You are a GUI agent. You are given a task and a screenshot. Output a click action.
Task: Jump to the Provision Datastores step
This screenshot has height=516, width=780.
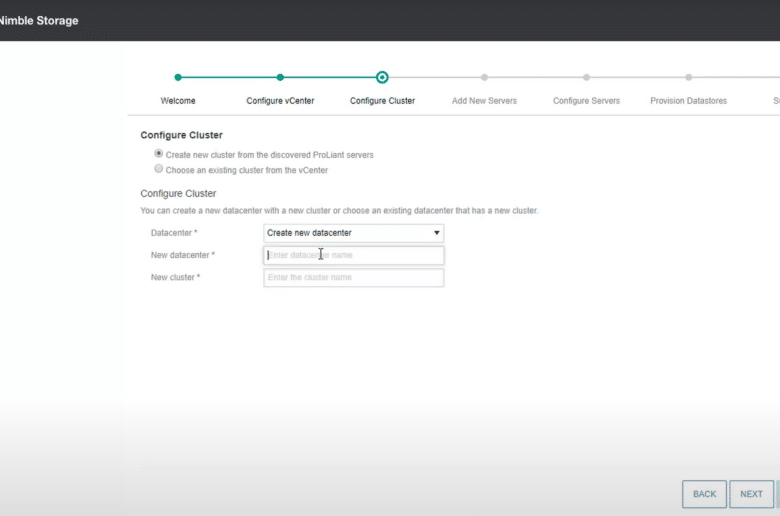coord(688,101)
